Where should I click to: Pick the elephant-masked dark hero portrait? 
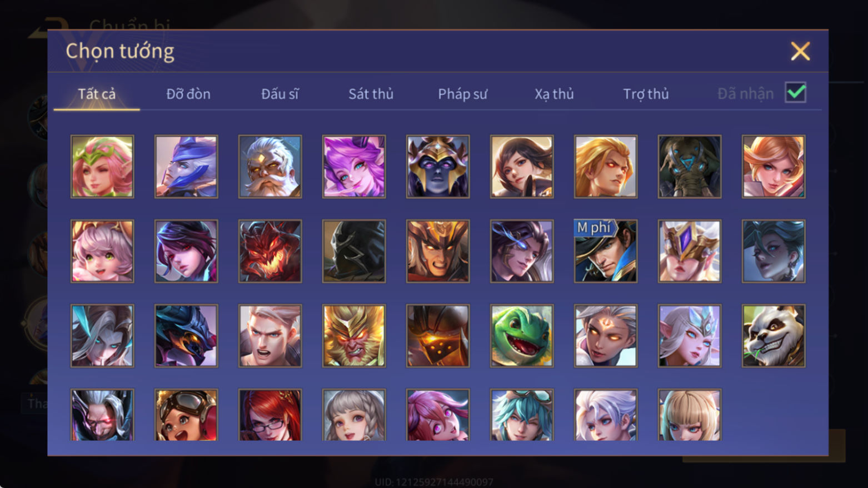[690, 167]
